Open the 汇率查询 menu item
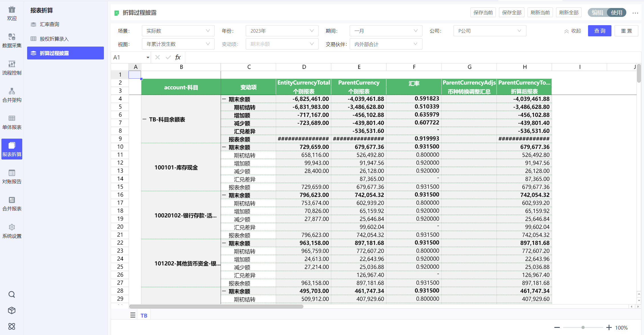 click(x=49, y=24)
